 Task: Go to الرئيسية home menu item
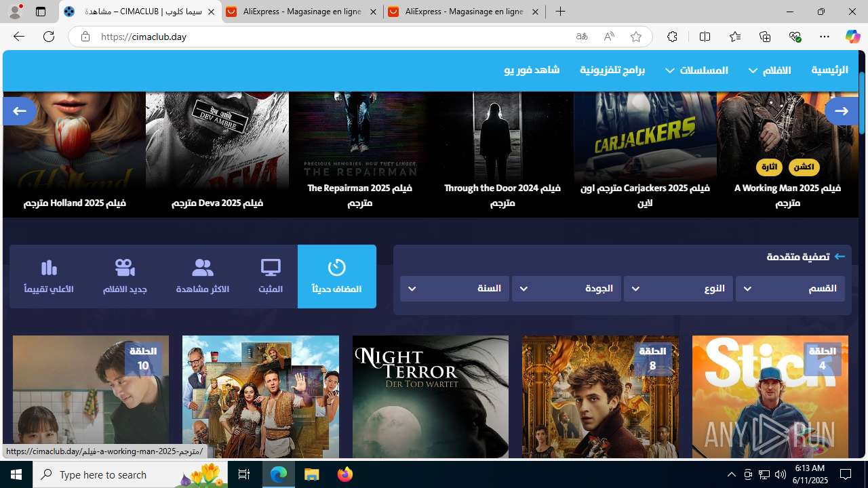pyautogui.click(x=829, y=70)
